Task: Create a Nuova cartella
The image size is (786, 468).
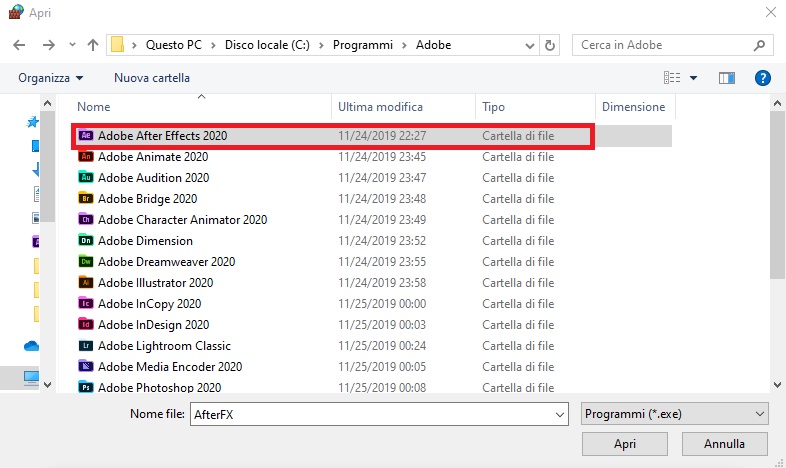Action: [152, 78]
